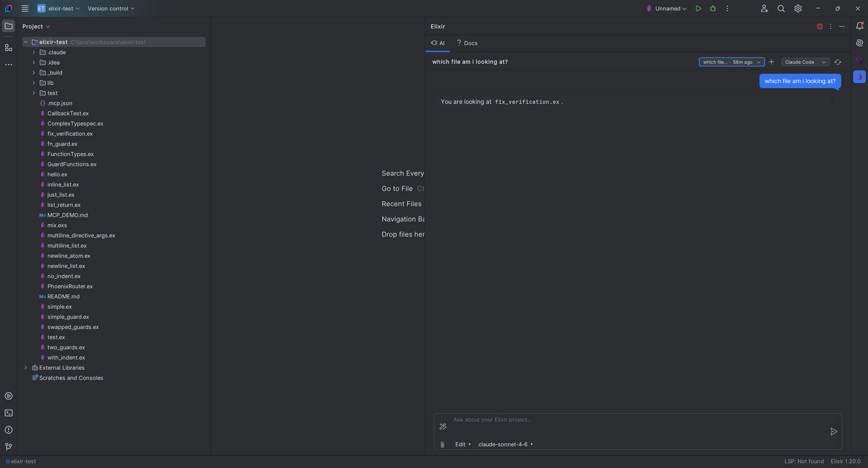The image size is (868, 468).
Task: Focus the Ask about your Elixir project field
Action: 638,420
